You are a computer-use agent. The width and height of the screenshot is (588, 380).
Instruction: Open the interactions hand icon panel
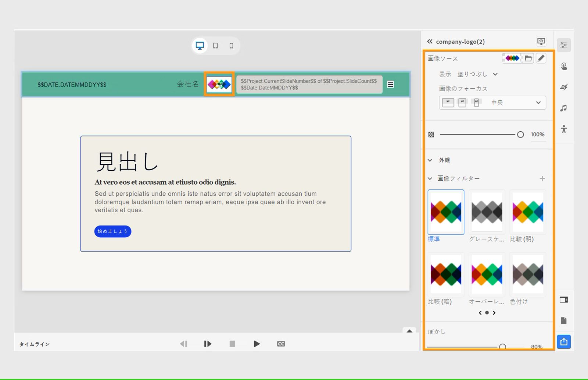[564, 66]
